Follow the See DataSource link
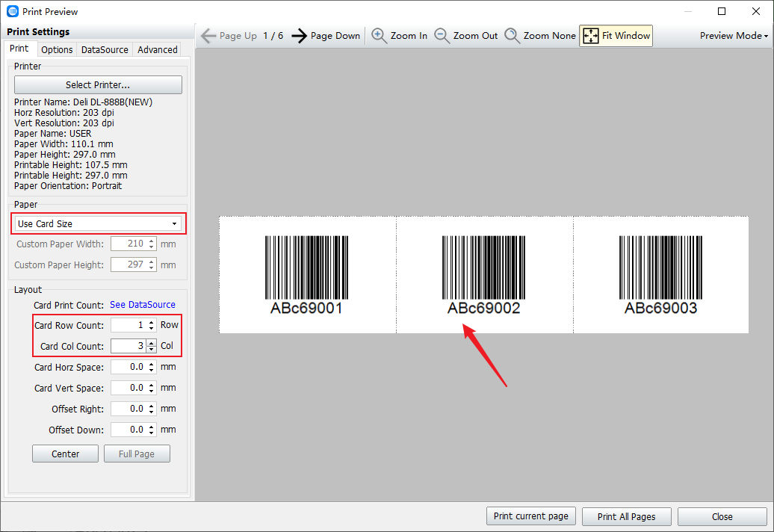The height and width of the screenshot is (532, 774). [143, 305]
